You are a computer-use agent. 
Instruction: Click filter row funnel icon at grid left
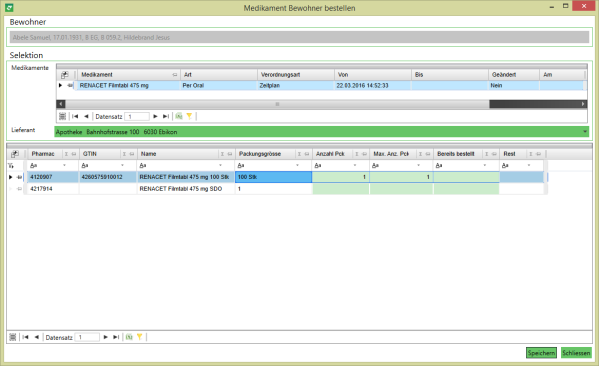pos(11,166)
